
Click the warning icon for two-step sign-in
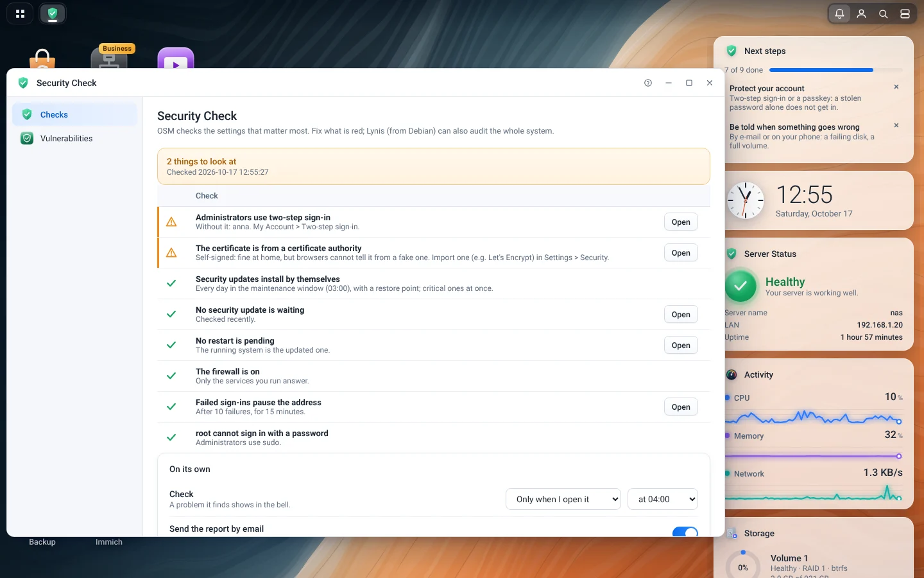(171, 222)
